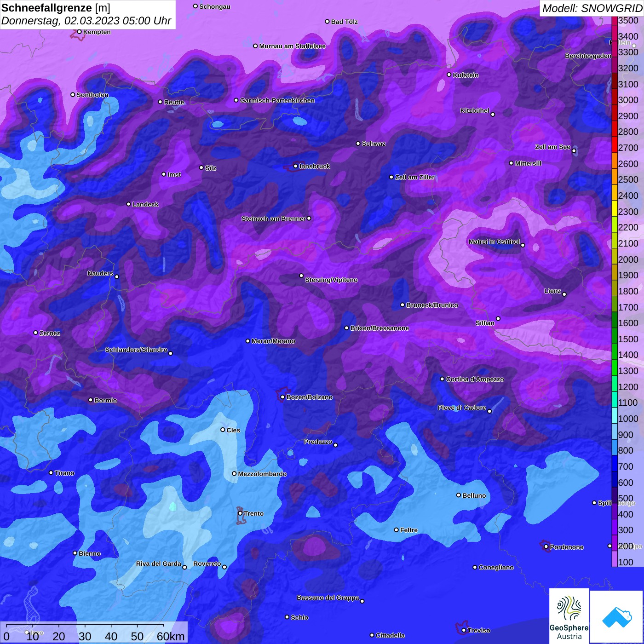Click the Murnau am Staffelsee label

[x=292, y=46]
